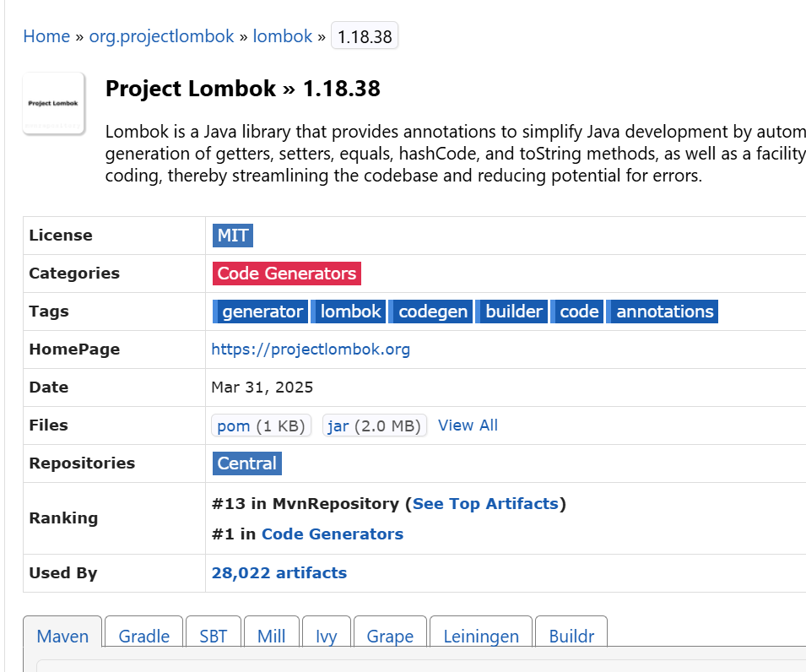Select the builder tag
This screenshot has height=672, width=806.
511,311
